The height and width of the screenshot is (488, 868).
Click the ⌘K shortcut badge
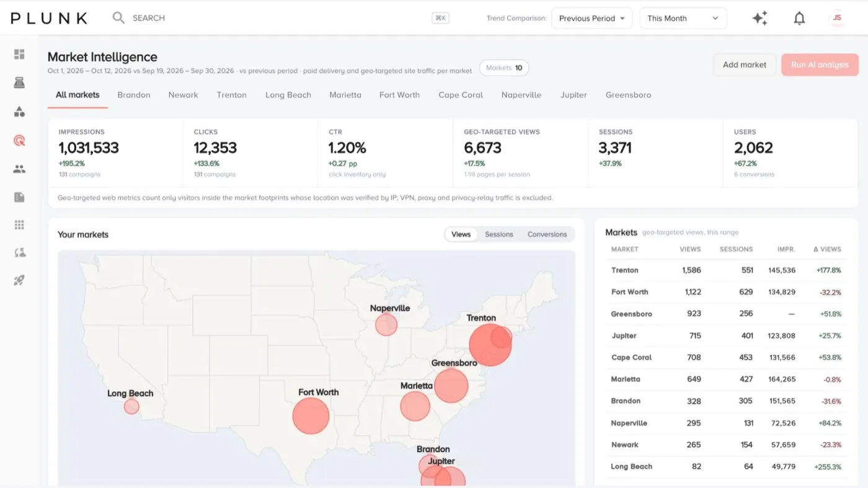440,19
